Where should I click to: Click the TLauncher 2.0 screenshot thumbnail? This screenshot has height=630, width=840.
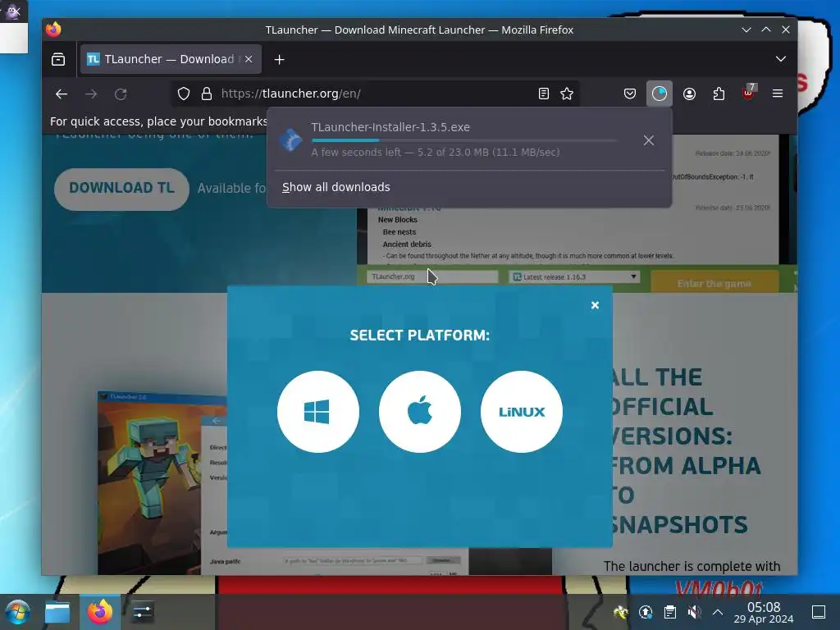point(162,482)
